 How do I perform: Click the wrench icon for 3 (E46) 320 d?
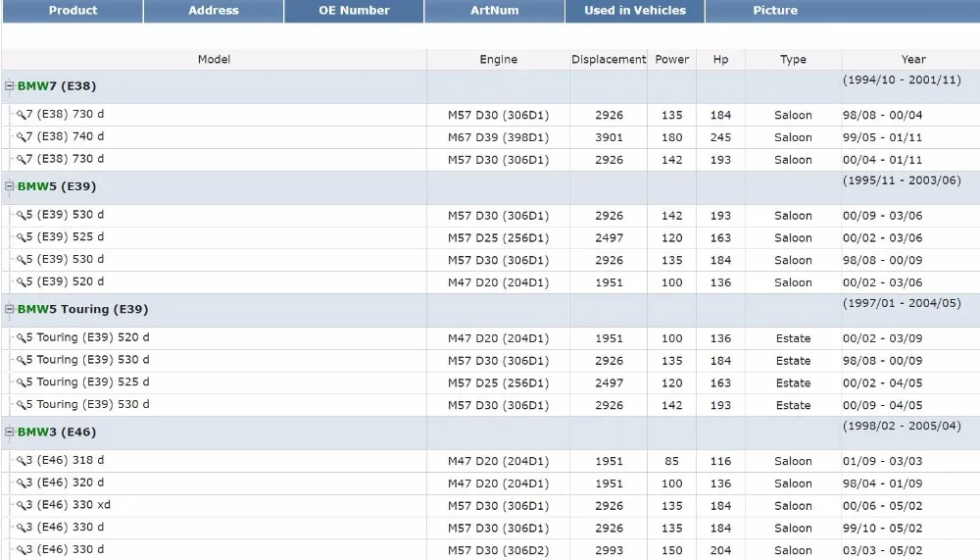tap(22, 484)
